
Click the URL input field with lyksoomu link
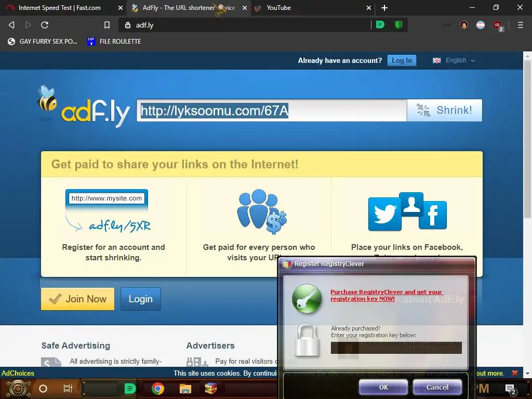(x=271, y=110)
